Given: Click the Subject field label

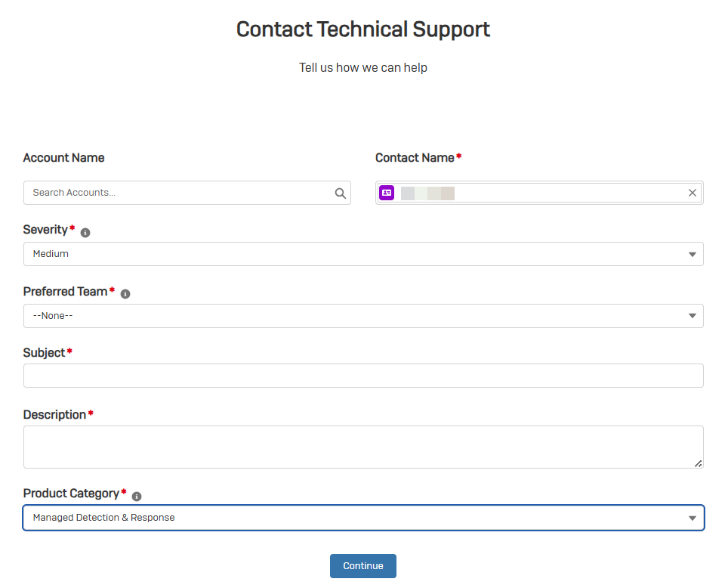Looking at the screenshot, I should click(x=45, y=352).
